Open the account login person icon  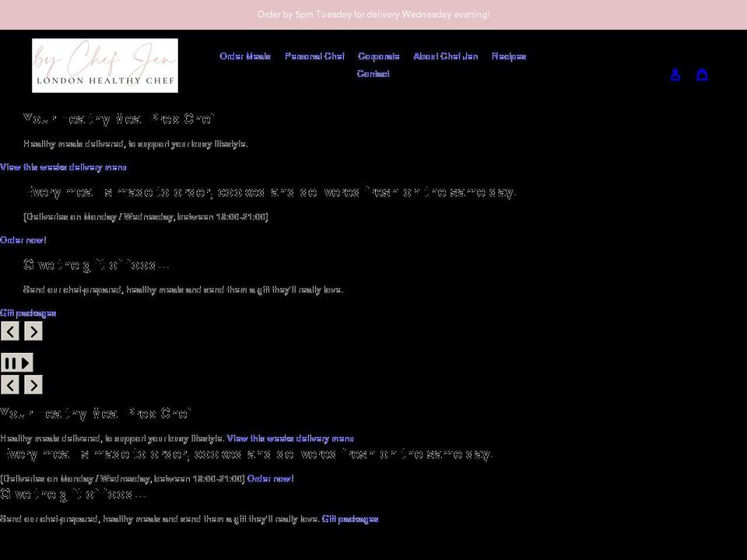(x=675, y=75)
